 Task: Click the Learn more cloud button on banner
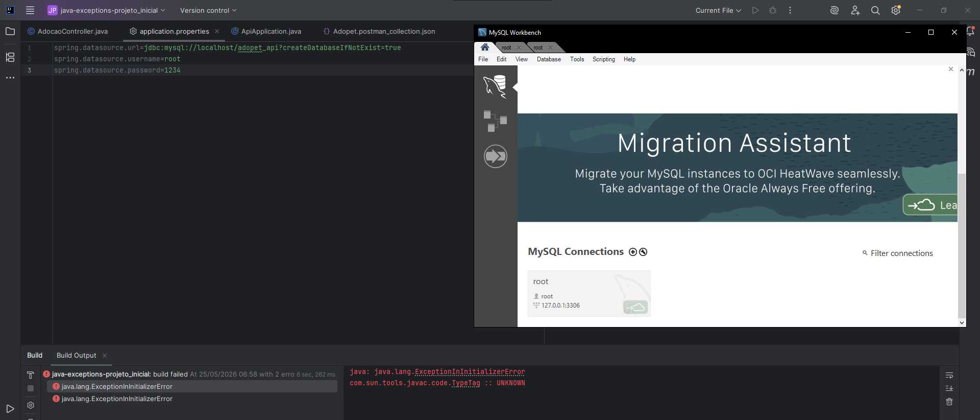930,205
